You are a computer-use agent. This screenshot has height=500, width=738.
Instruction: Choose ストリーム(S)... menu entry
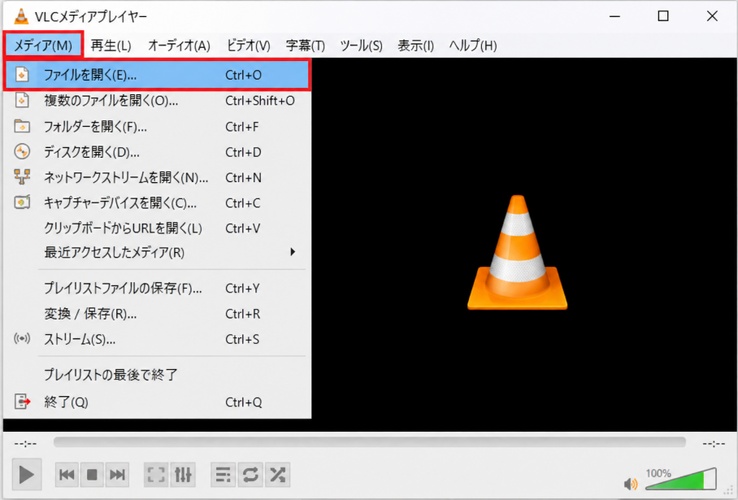[157, 339]
